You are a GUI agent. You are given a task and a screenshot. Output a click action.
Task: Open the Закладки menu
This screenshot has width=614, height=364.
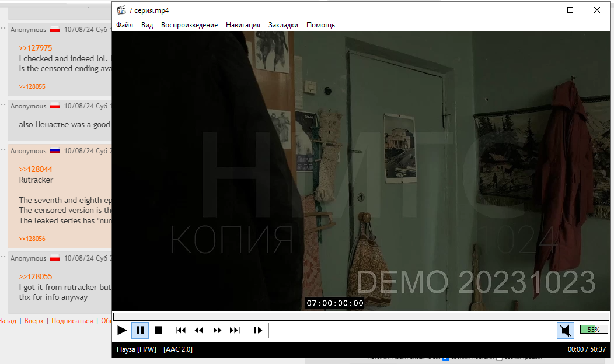[x=283, y=25]
